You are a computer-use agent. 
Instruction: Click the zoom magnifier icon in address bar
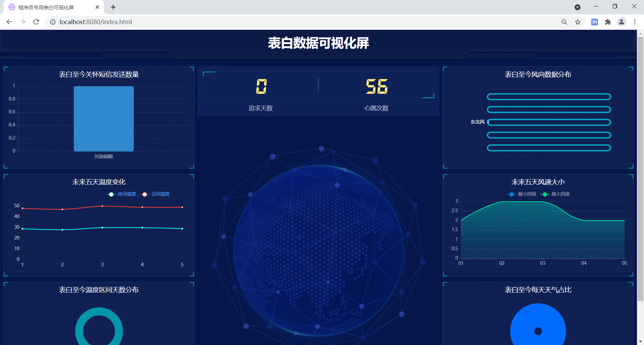point(564,22)
